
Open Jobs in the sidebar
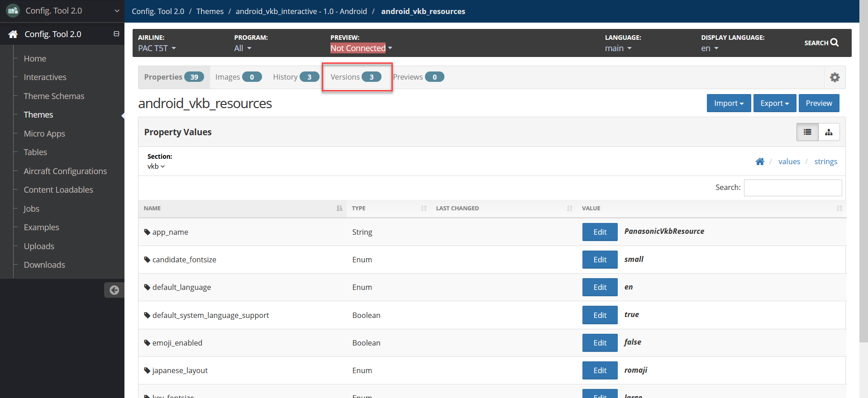point(31,208)
